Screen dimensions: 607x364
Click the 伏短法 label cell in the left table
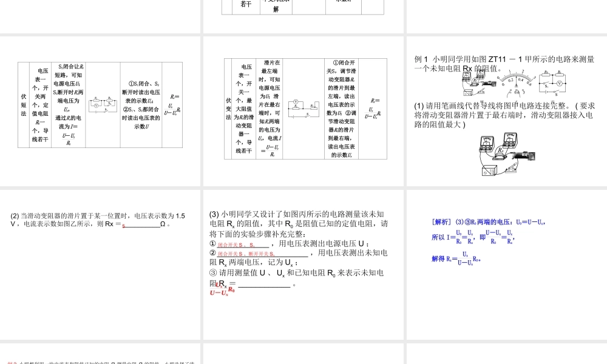pyautogui.click(x=24, y=105)
